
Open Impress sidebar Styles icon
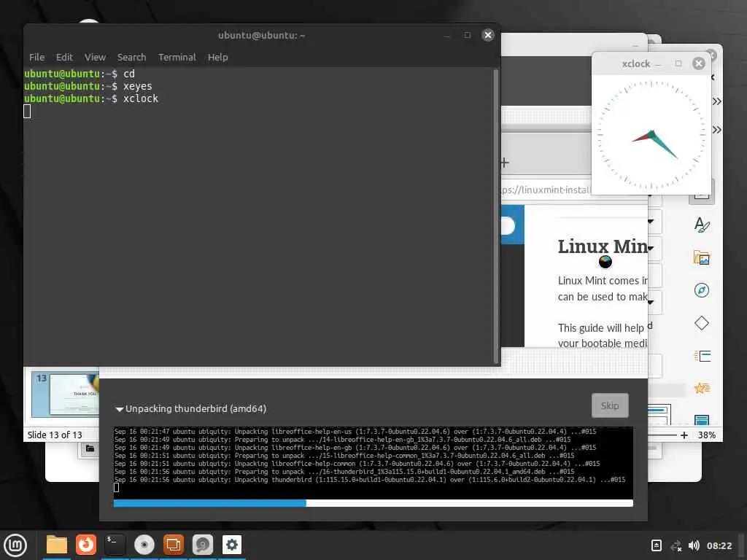click(x=702, y=225)
